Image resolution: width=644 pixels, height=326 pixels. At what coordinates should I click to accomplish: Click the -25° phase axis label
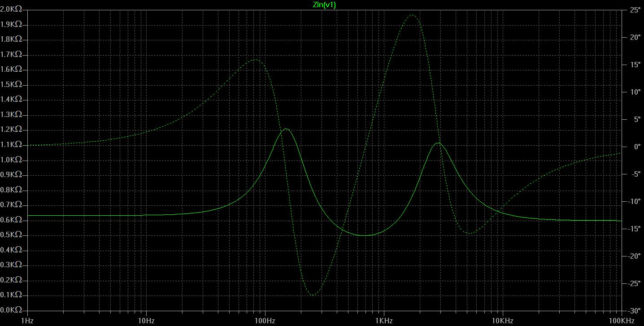click(634, 283)
